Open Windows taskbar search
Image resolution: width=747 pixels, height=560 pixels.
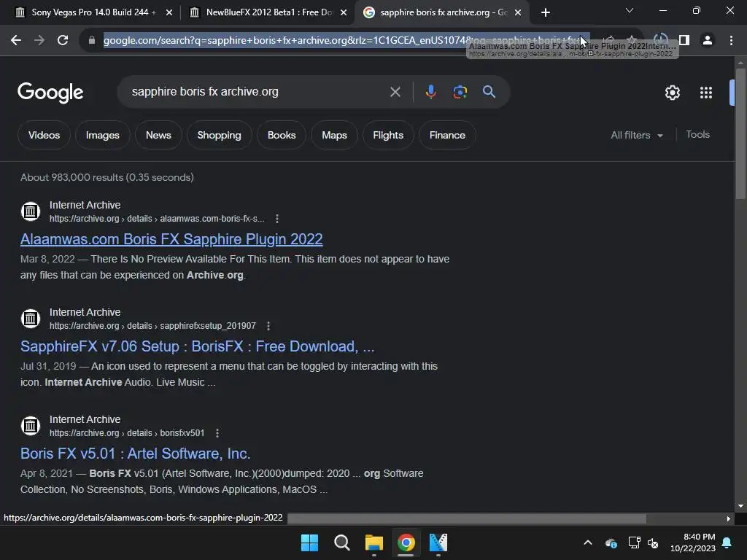click(x=342, y=542)
